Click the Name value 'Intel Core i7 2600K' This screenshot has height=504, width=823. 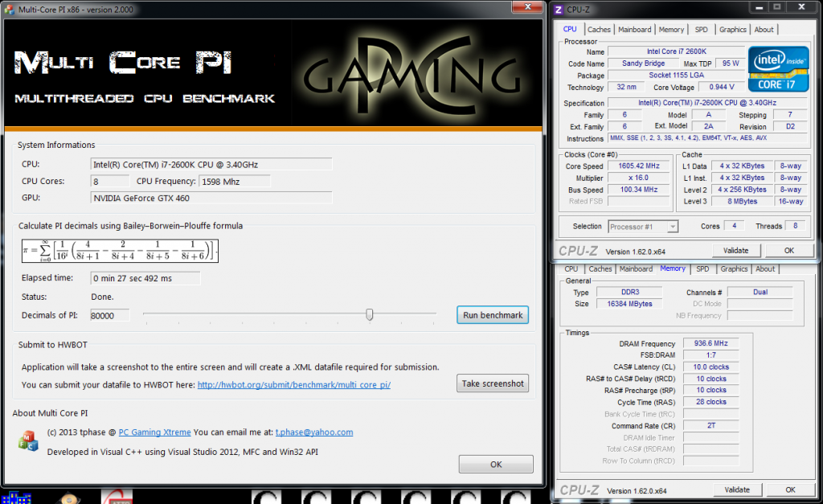pos(676,51)
